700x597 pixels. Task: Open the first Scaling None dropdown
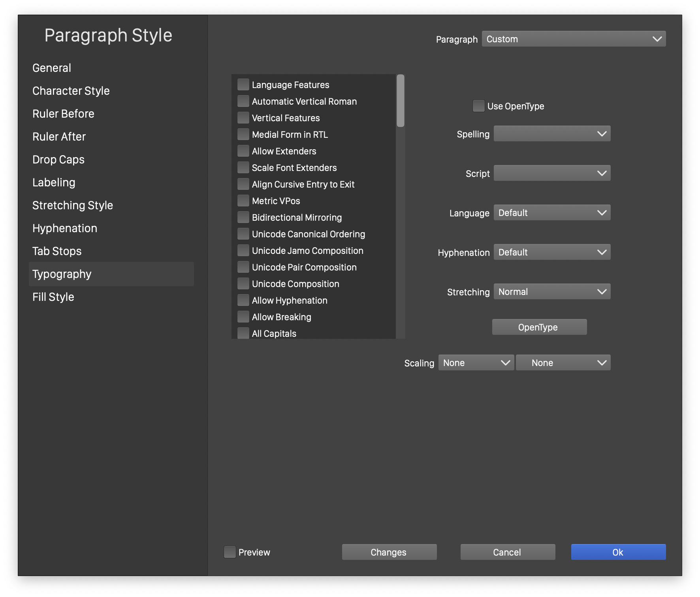point(476,362)
